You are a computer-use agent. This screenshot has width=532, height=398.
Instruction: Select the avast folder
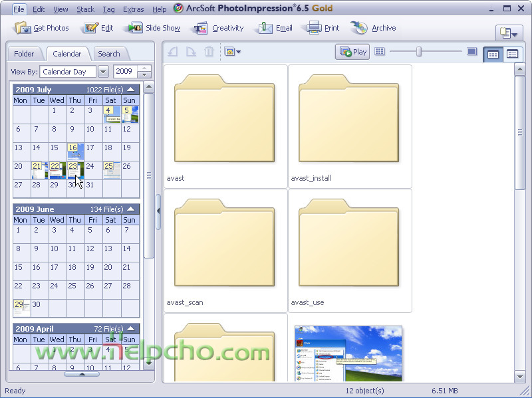pos(225,126)
